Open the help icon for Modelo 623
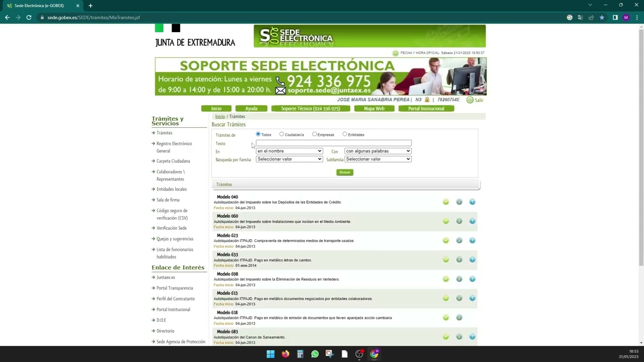This screenshot has height=362, width=644. 472,240
